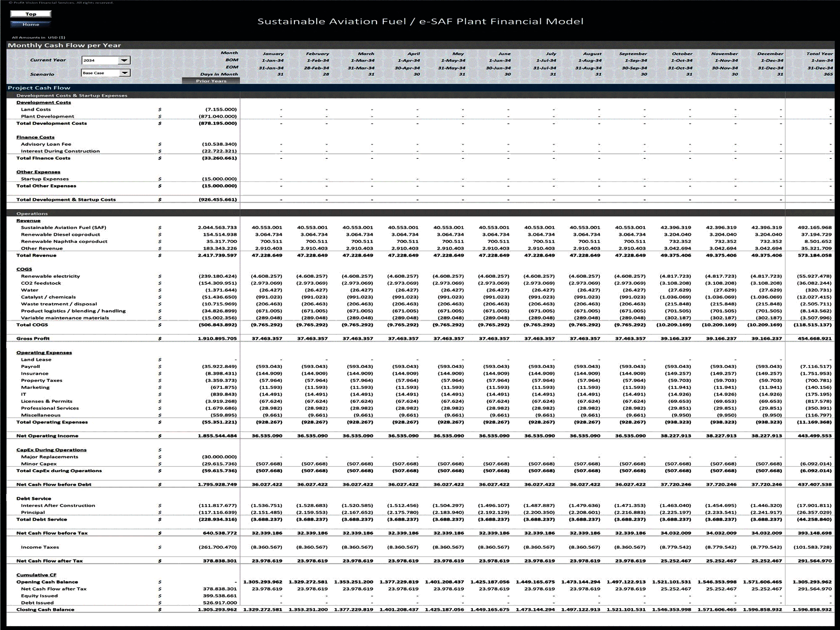Click the Licenses & Permits row label

(x=47, y=401)
